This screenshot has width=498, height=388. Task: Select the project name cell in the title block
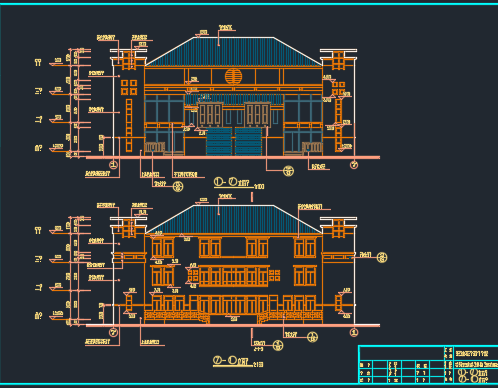(x=476, y=353)
